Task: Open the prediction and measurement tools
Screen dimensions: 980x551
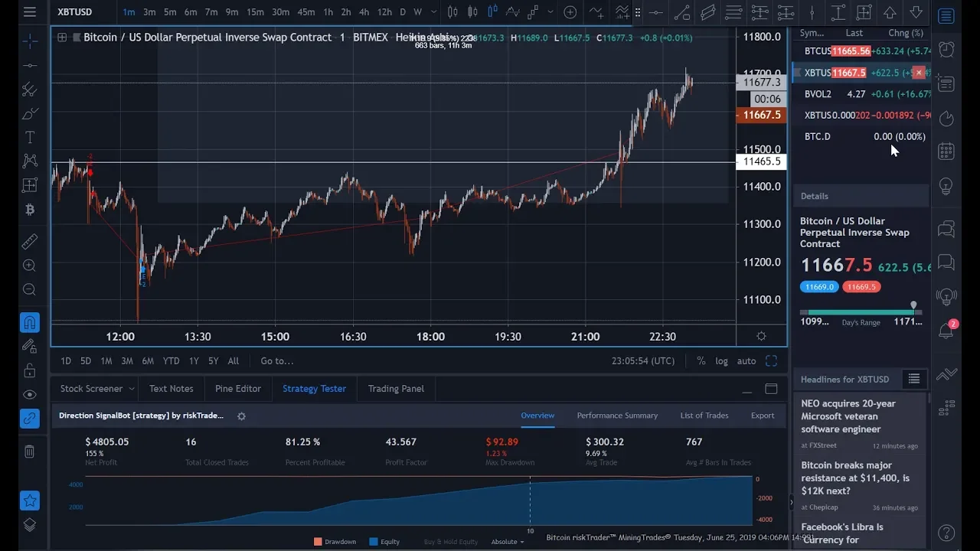Action: pyautogui.click(x=29, y=185)
